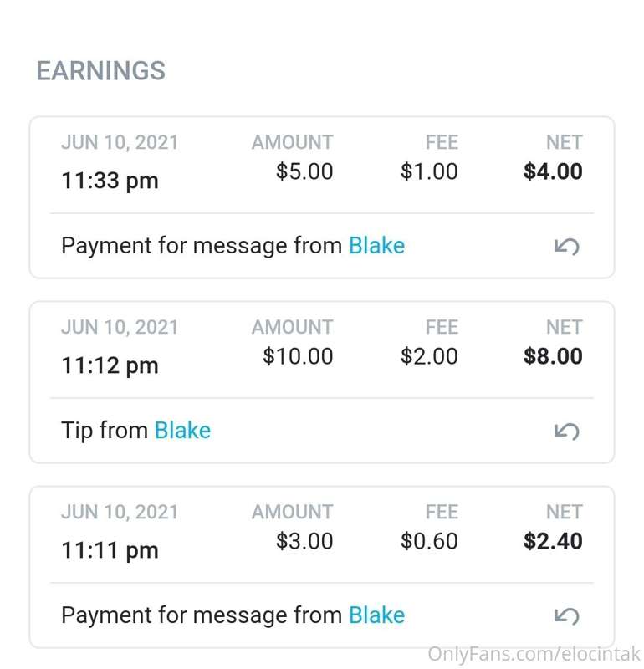Image resolution: width=644 pixels, height=669 pixels.
Task: Click the $5.00 amount in first entry
Action: tap(304, 172)
